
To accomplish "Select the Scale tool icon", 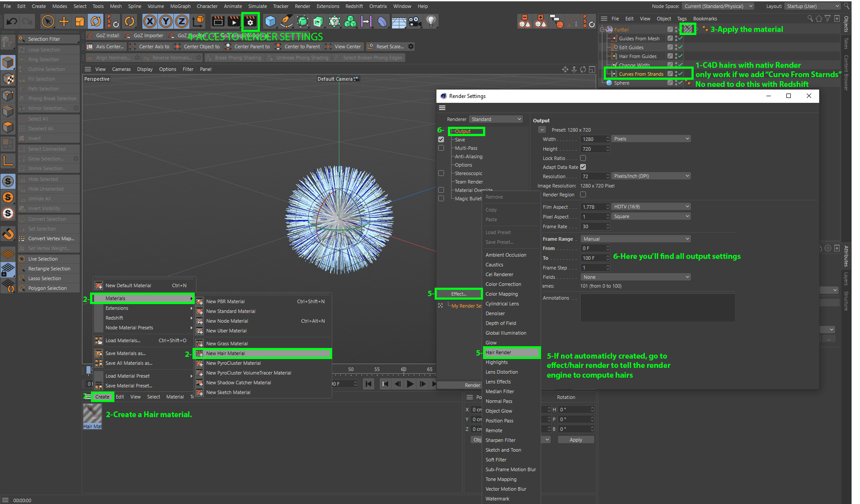I will pyautogui.click(x=80, y=21).
